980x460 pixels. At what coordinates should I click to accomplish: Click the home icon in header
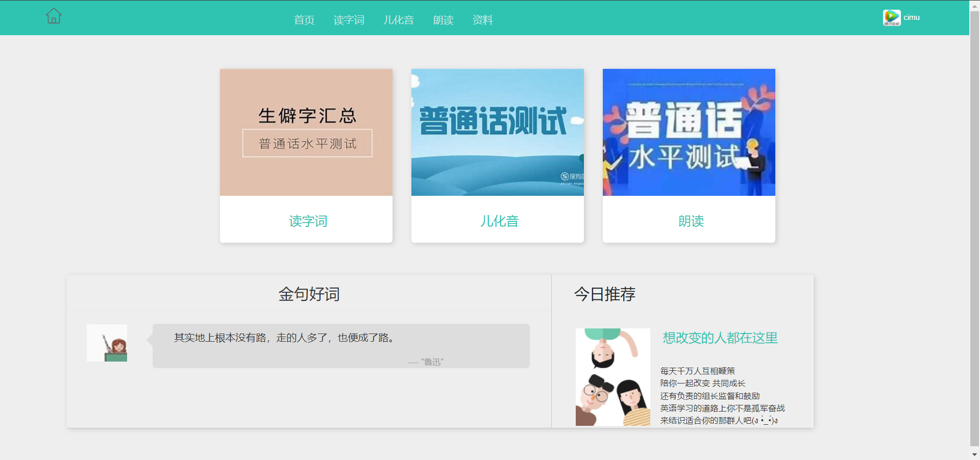pyautogui.click(x=54, y=16)
